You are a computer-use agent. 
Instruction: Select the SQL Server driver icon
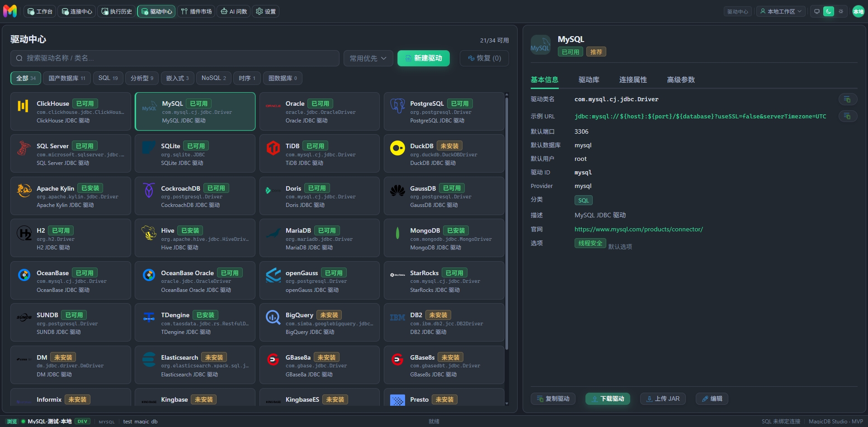pyautogui.click(x=24, y=148)
